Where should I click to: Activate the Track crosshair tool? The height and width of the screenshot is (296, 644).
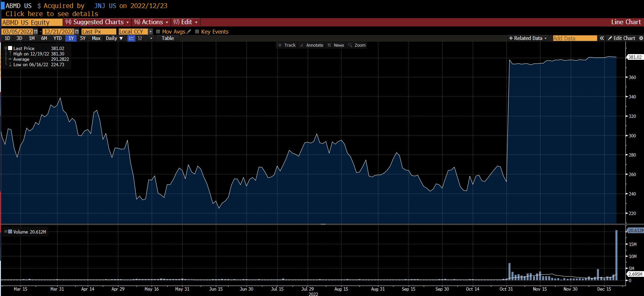(287, 45)
